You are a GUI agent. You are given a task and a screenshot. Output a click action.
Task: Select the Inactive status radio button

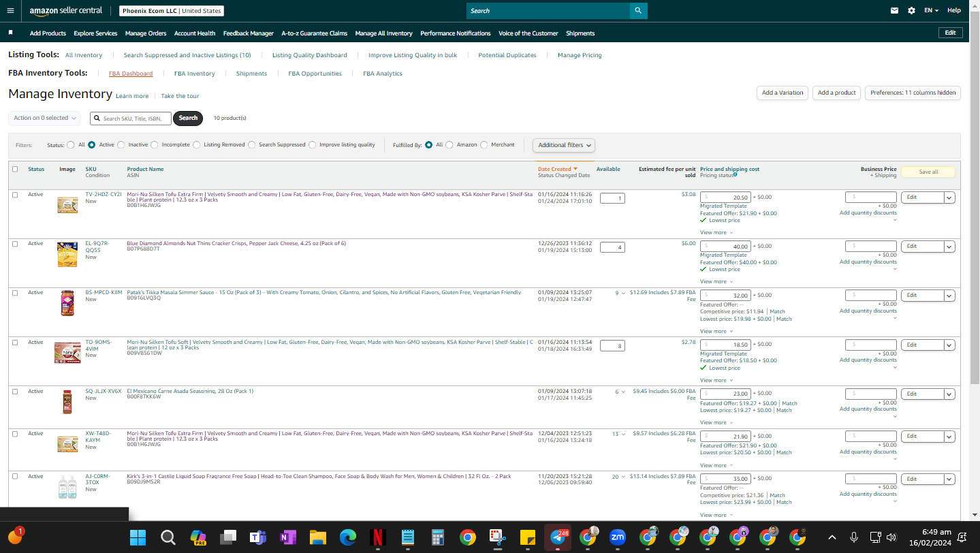121,144
